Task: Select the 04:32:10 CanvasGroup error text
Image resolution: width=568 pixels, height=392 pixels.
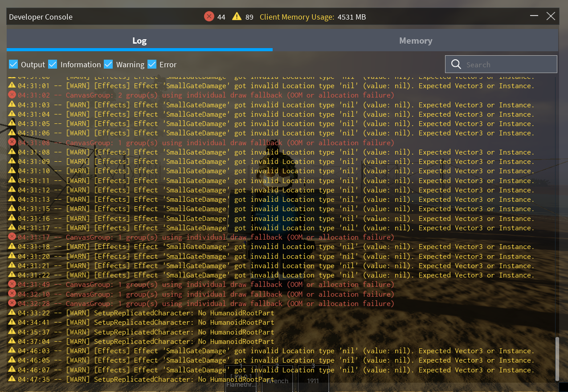Action: coord(206,294)
